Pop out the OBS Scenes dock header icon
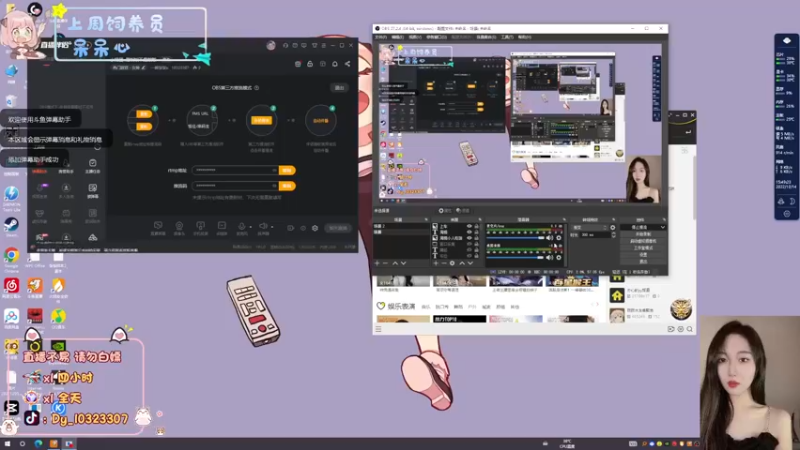Image resolution: width=800 pixels, height=450 pixels. click(x=426, y=219)
